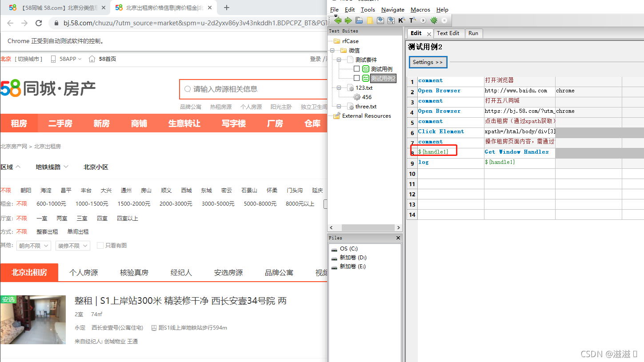Click the yellow Open Directory icon in RIDE toolbar
Viewport: 644px width, 362px height.
370,20
